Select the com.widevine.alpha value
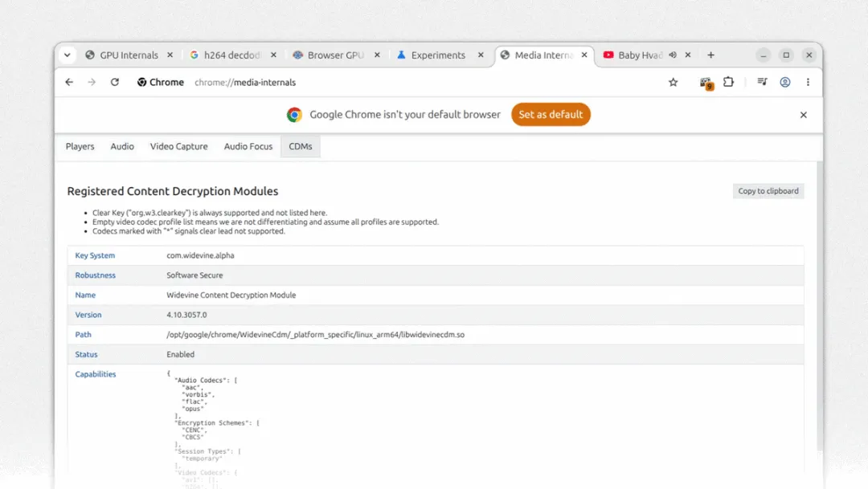This screenshot has height=489, width=868. coord(200,255)
